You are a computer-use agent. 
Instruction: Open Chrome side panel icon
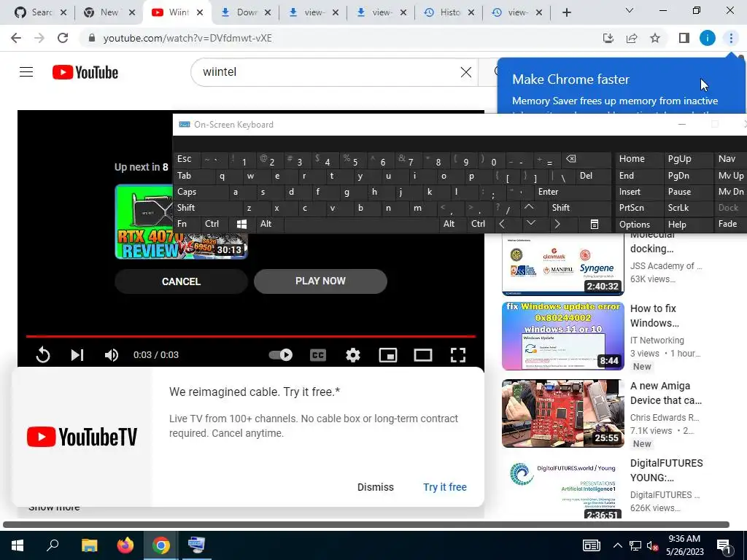(684, 38)
